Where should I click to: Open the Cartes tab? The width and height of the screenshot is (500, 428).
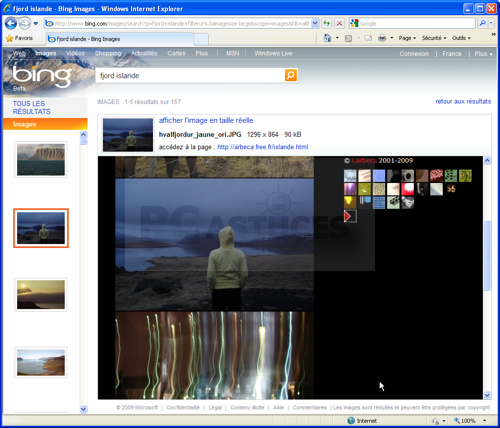coord(176,53)
